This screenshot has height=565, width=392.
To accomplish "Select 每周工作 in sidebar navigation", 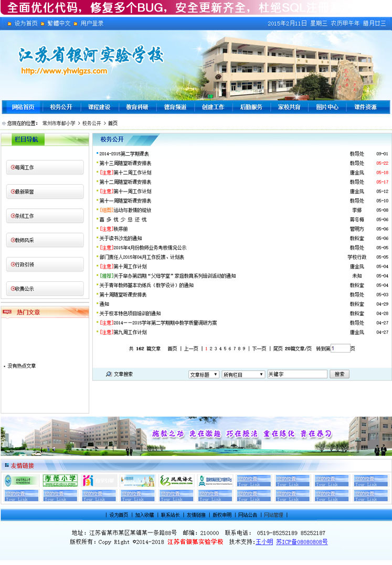I will 45,167.
